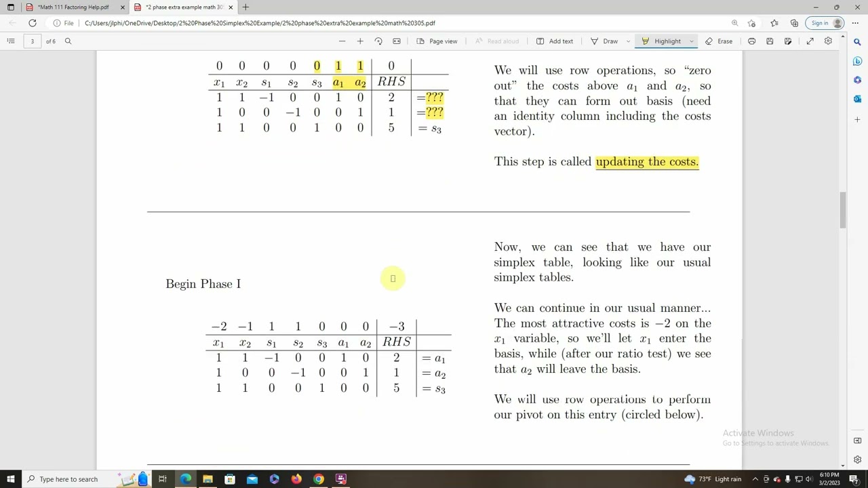Open the clock showing 6:10 PM
868x488 pixels.
(x=829, y=479)
